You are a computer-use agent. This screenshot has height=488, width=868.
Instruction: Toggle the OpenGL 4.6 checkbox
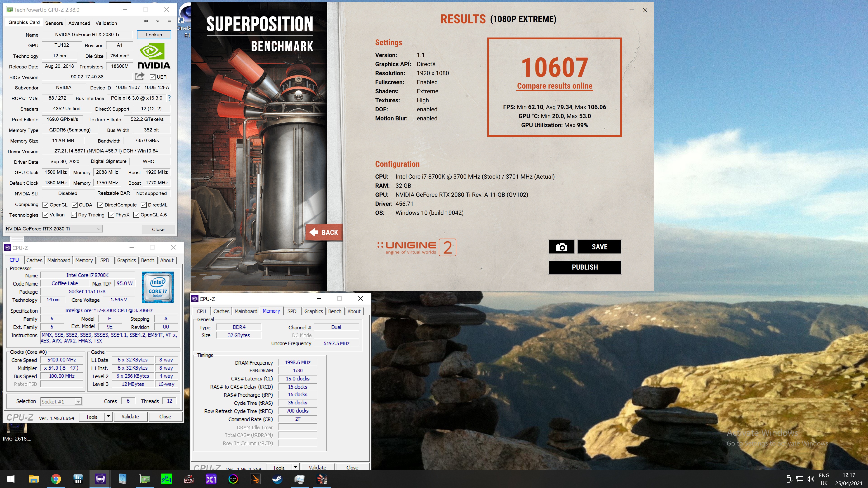pyautogui.click(x=136, y=215)
